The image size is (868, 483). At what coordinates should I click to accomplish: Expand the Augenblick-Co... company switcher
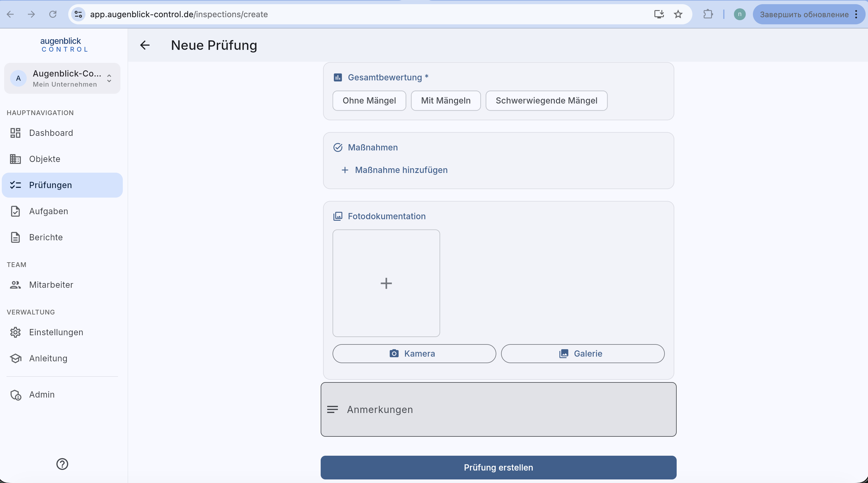coord(62,78)
